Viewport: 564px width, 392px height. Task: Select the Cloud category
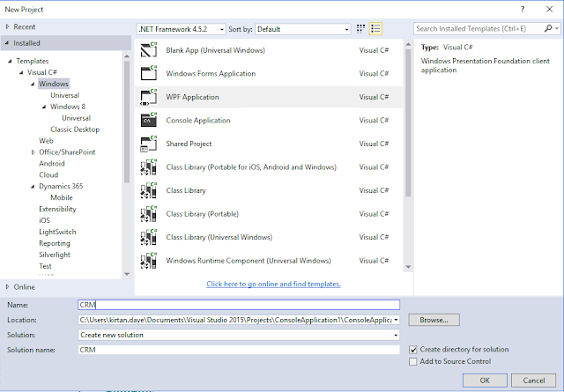[x=48, y=174]
